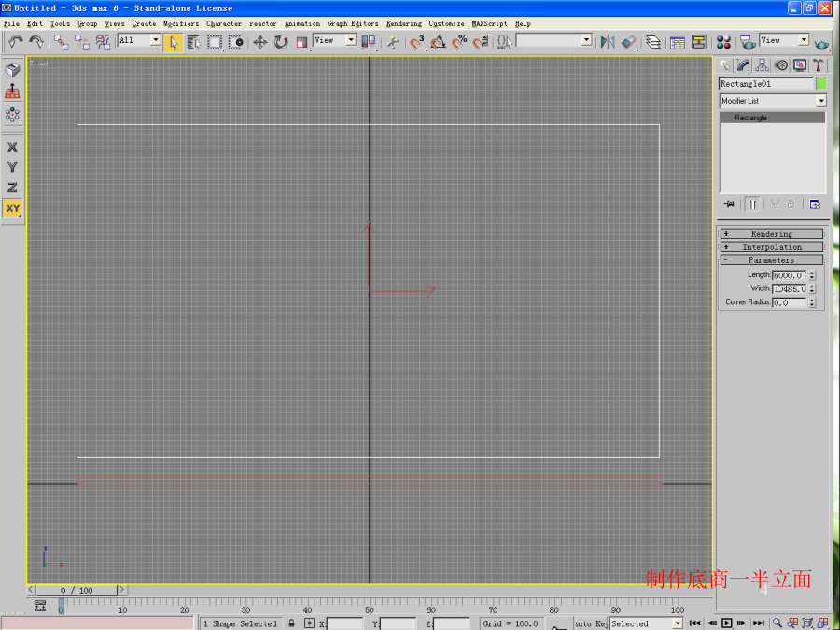This screenshot has width=840, height=630.
Task: Click the Align tool icon
Action: [x=628, y=42]
